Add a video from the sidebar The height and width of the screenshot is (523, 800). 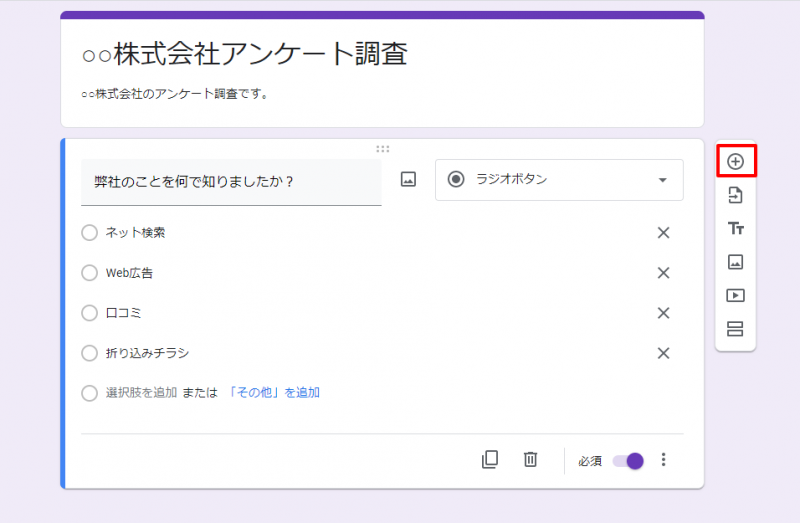click(x=735, y=296)
